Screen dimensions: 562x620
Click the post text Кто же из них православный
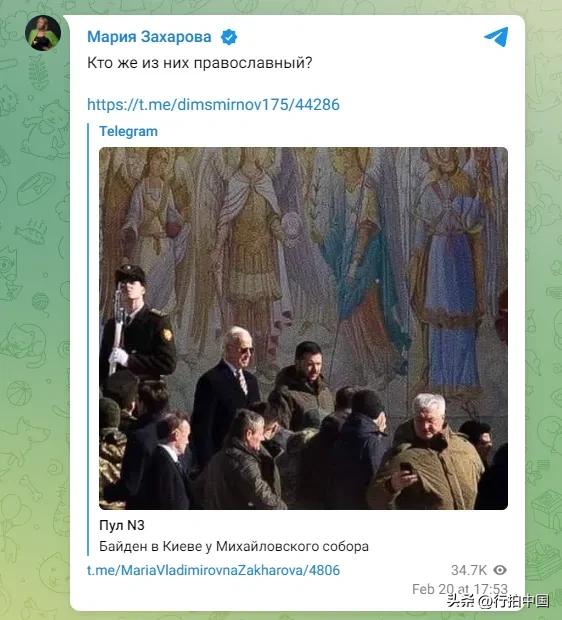[x=200, y=63]
